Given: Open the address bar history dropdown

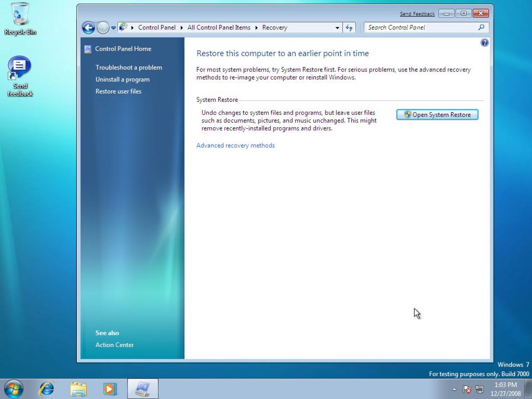Looking at the screenshot, I should [337, 28].
